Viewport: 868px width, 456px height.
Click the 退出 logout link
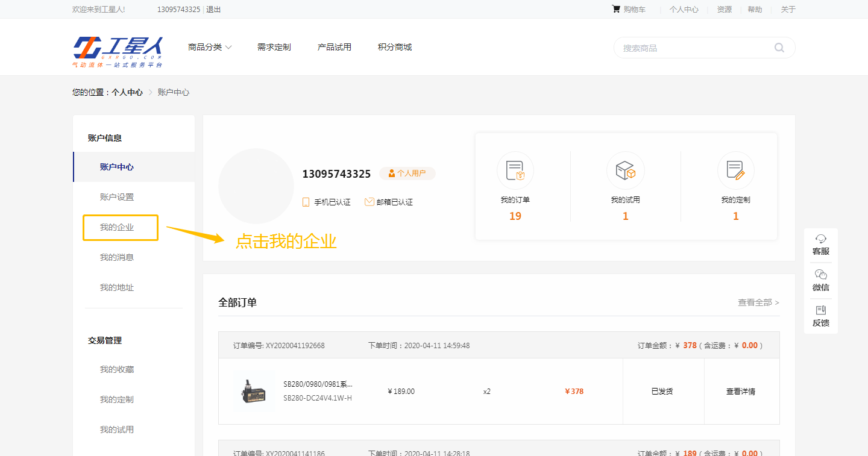(213, 9)
